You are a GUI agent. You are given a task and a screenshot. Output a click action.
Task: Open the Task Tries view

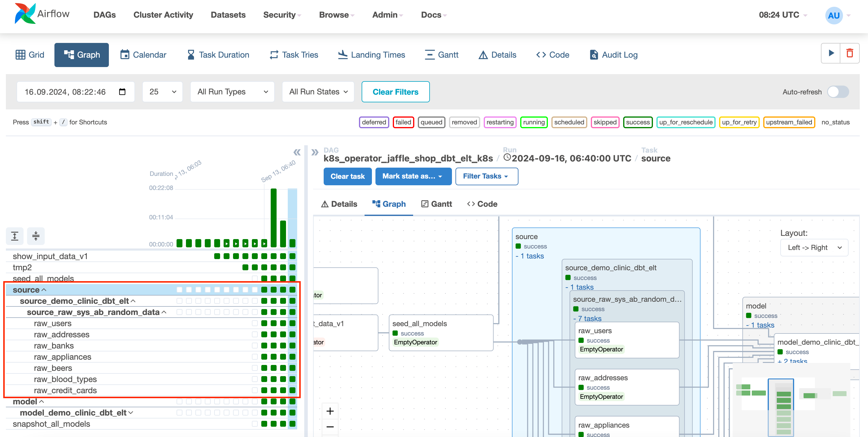coord(294,55)
